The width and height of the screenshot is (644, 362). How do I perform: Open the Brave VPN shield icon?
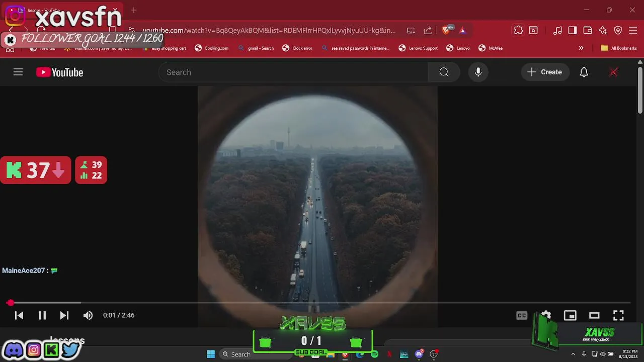click(618, 30)
